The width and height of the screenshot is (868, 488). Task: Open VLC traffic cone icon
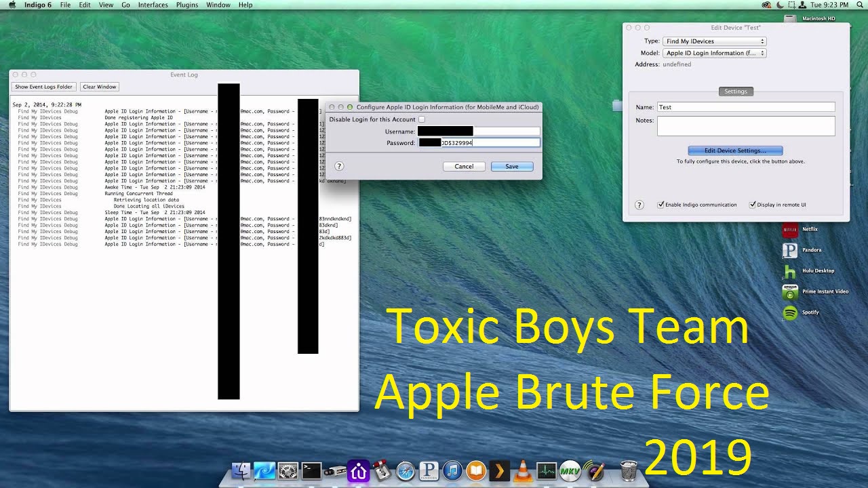click(523, 470)
